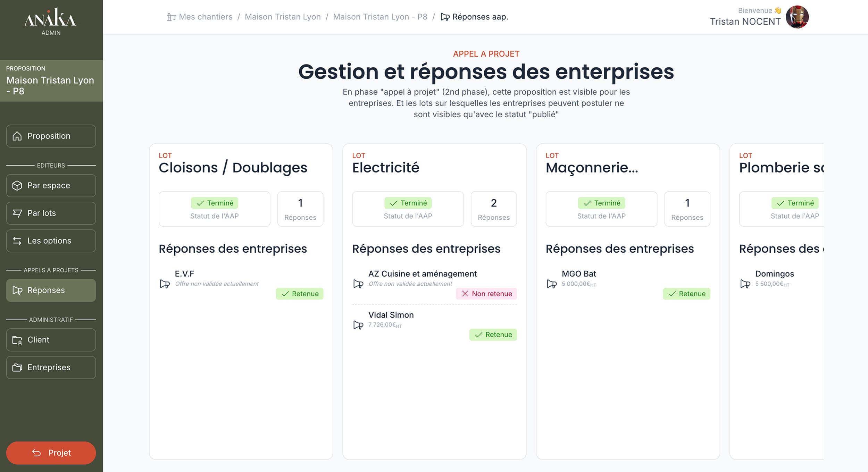Click megaphone icon beside Vidal Simon
The height and width of the screenshot is (472, 868).
358,325
